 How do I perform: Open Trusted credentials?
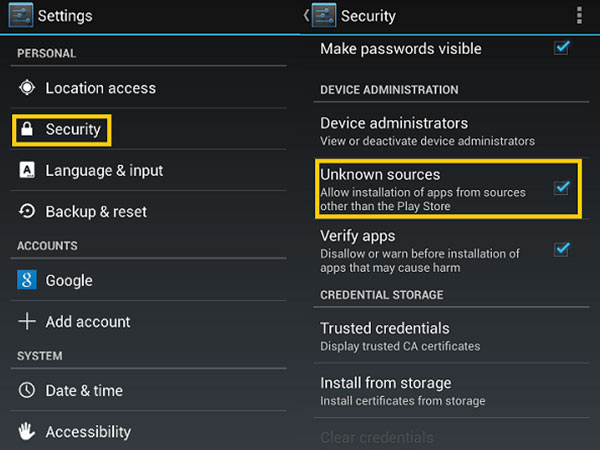385,335
